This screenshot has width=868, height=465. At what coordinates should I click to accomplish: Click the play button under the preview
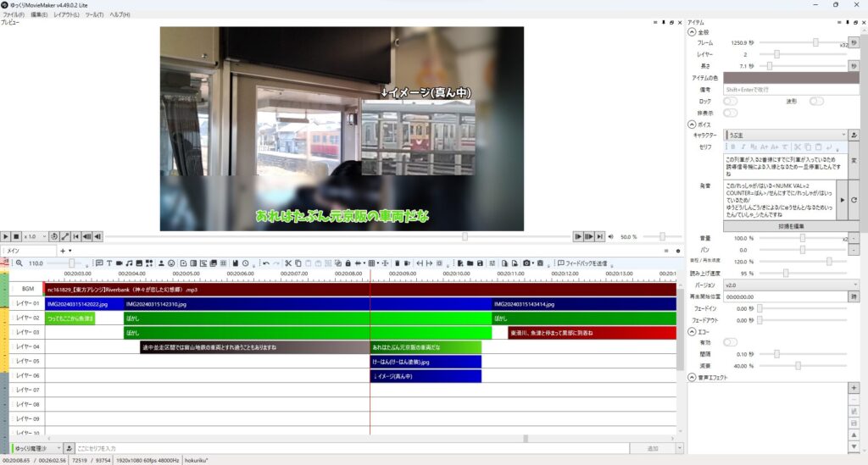click(6, 236)
